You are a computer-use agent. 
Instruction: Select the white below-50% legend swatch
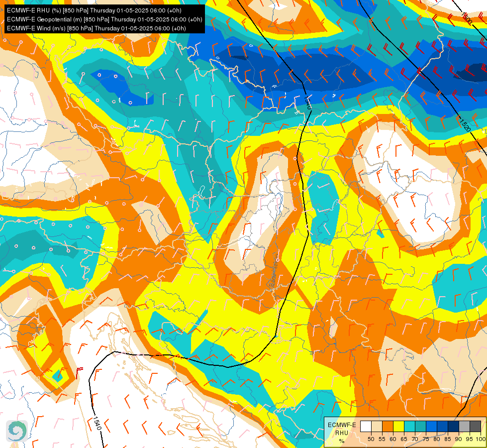366,426
